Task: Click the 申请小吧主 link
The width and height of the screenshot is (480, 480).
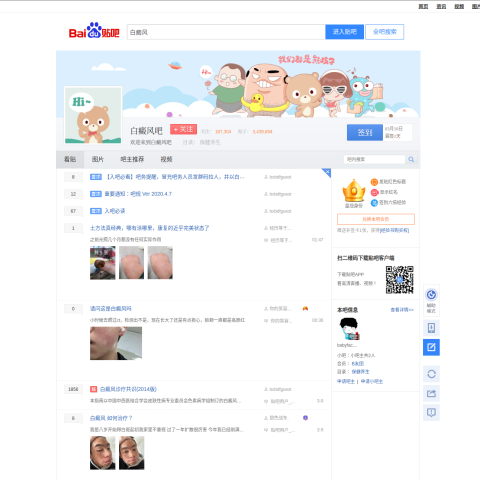Action: coord(372,381)
